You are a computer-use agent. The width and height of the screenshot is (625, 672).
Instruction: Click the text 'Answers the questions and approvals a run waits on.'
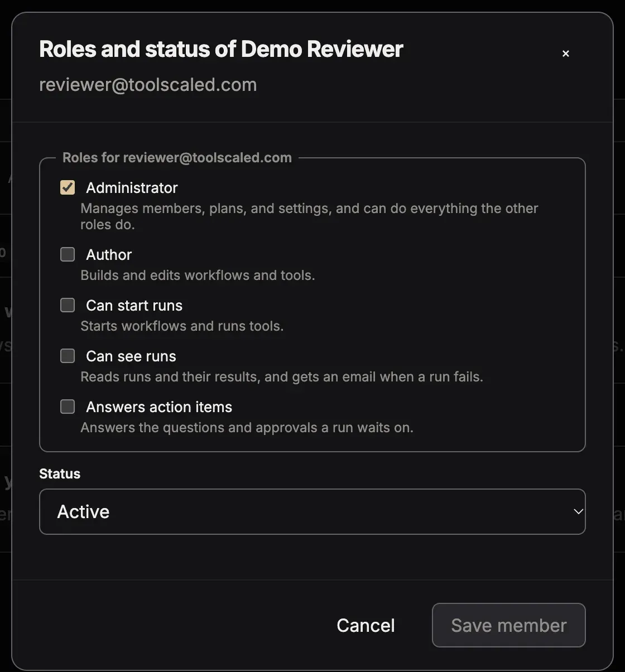coord(247,428)
